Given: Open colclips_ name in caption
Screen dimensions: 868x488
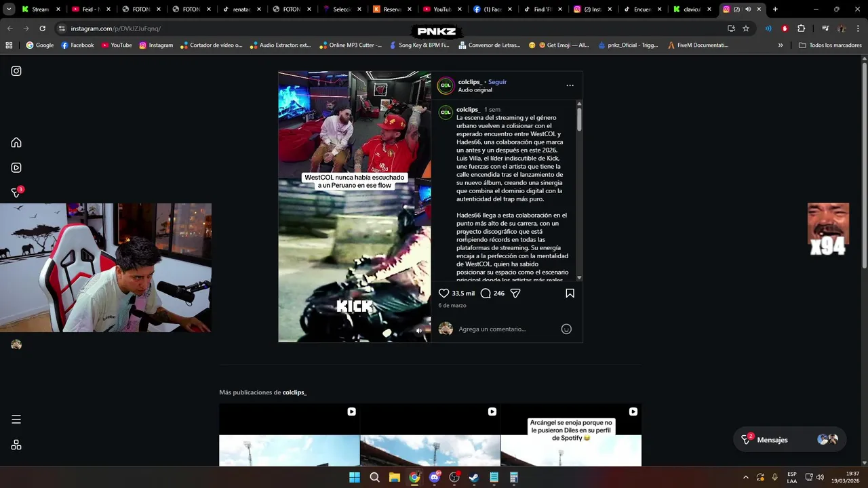Looking at the screenshot, I should 468,110.
